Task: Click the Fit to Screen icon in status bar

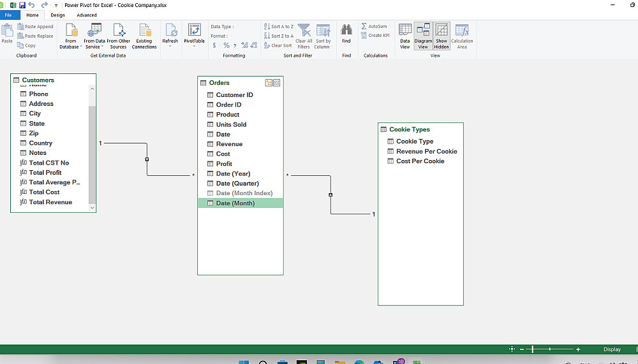Action: 512,349
